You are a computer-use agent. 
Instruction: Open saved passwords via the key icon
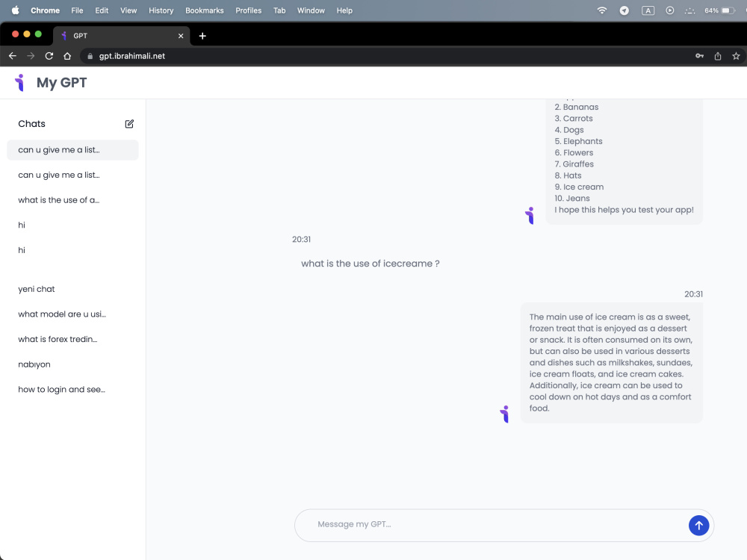[699, 55]
